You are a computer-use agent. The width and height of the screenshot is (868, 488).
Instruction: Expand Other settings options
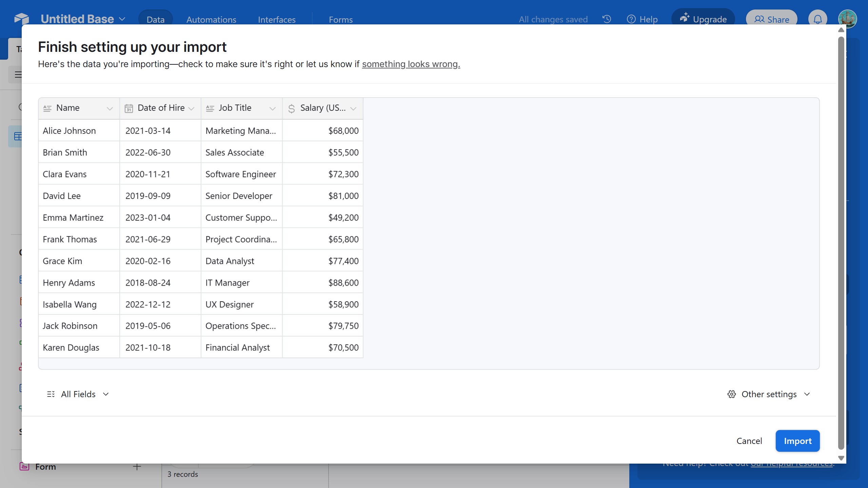pyautogui.click(x=769, y=394)
